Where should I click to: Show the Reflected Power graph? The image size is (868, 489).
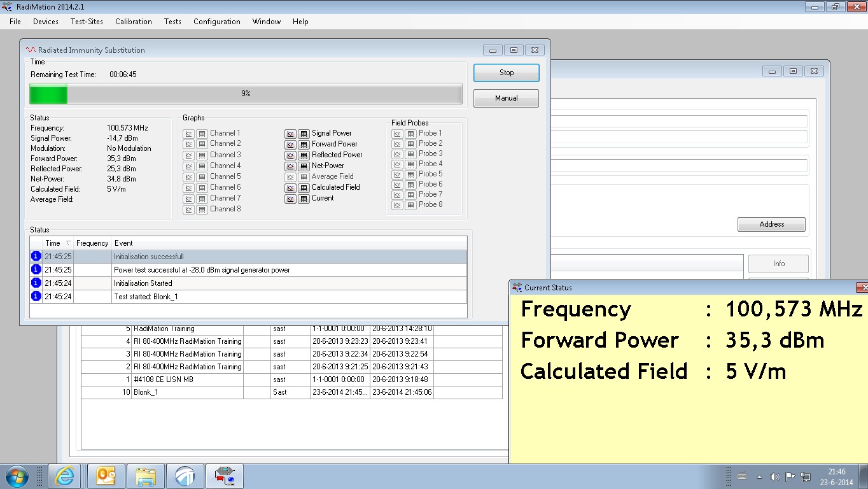tap(291, 155)
